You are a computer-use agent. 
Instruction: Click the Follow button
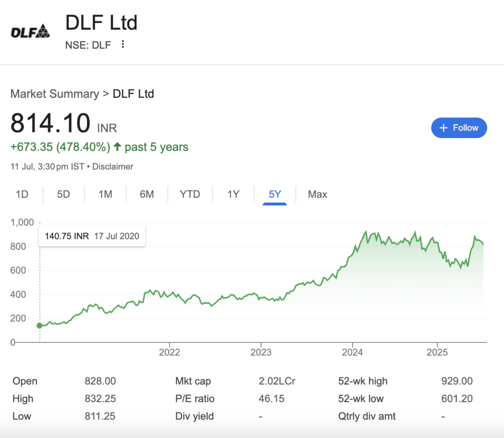pyautogui.click(x=459, y=128)
